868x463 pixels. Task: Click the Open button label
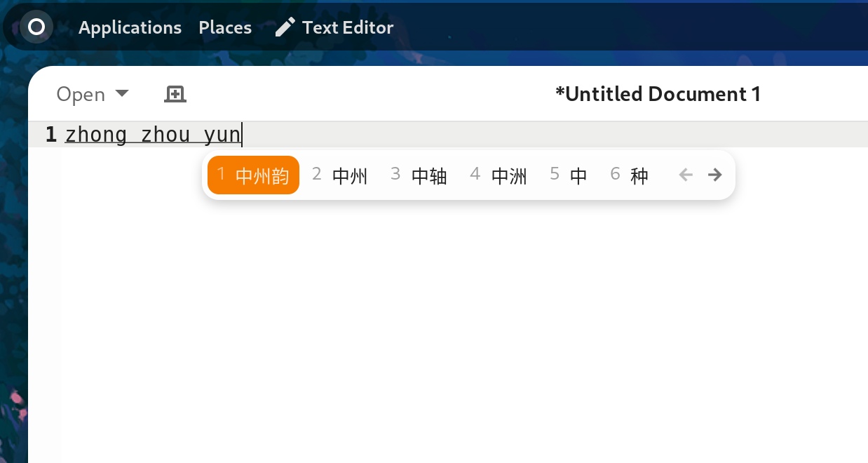(x=81, y=94)
